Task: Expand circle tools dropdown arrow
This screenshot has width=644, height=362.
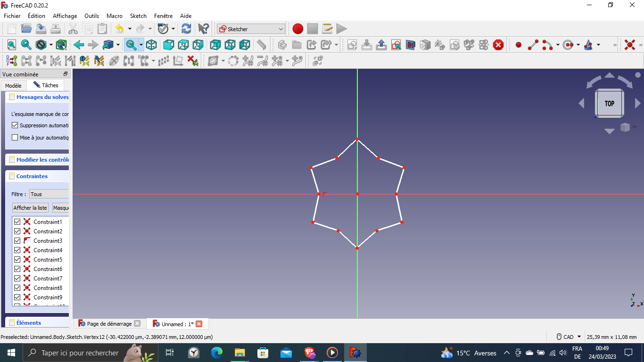Action: click(578, 45)
